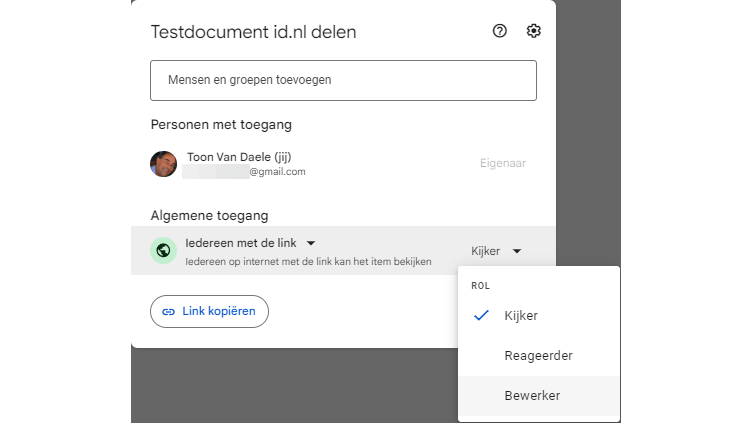
Task: Click the name 'Toon Van Daele (jij)'
Action: 239,156
